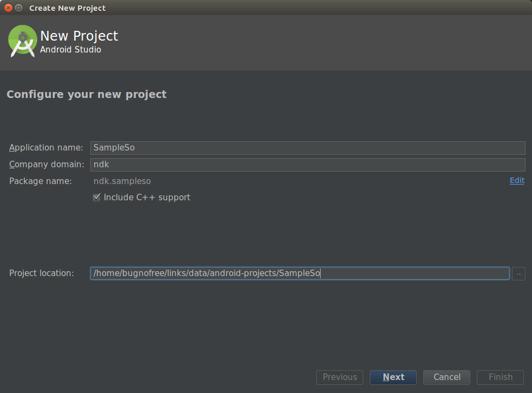Toggle the Include C++ support checkbox
532x393 pixels.
tap(97, 198)
